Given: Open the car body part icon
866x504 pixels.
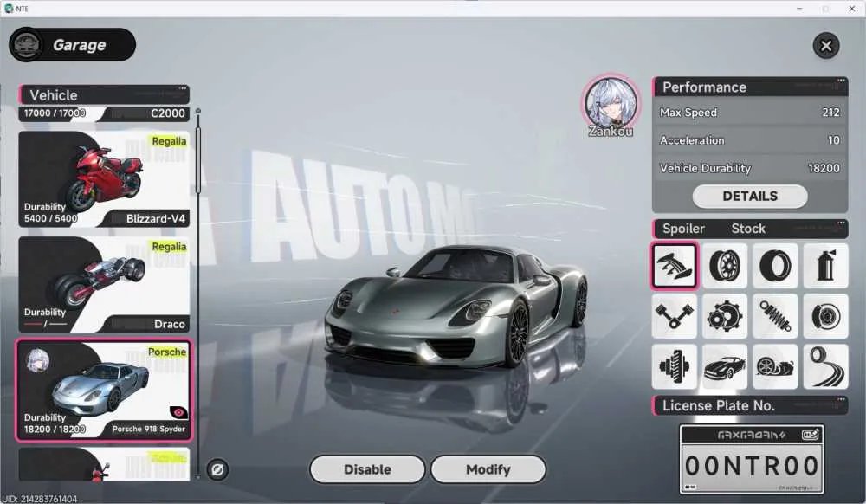Looking at the screenshot, I should point(725,366).
